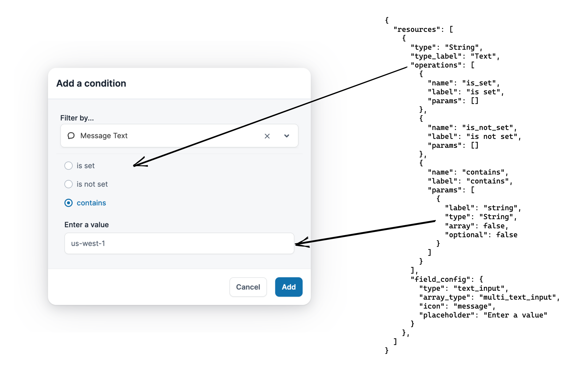Focus the us-west-1 value input field
This screenshot has width=588, height=373.
[x=179, y=243]
